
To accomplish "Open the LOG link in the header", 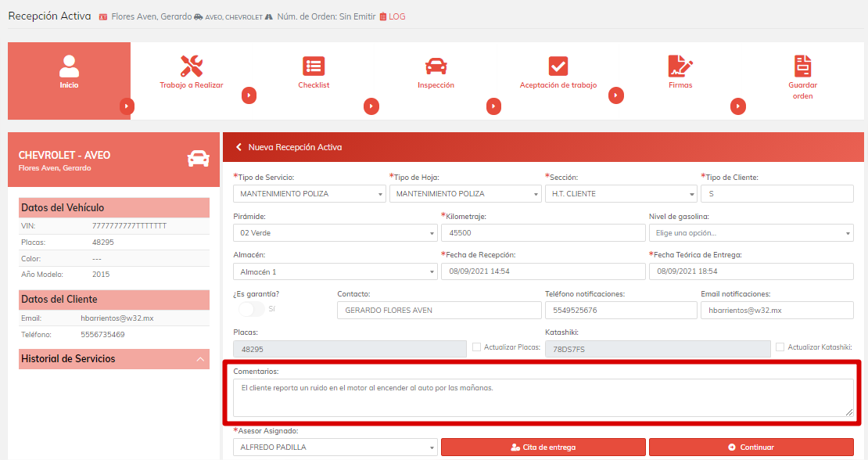I will click(x=393, y=16).
